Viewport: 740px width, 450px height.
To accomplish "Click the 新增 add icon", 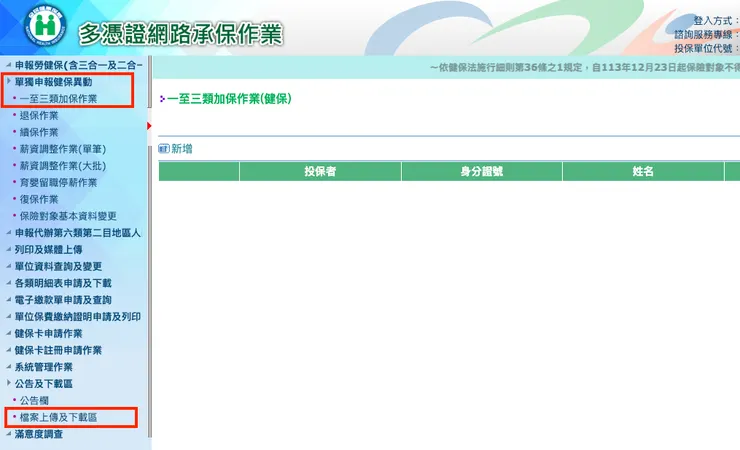I will click(x=164, y=149).
